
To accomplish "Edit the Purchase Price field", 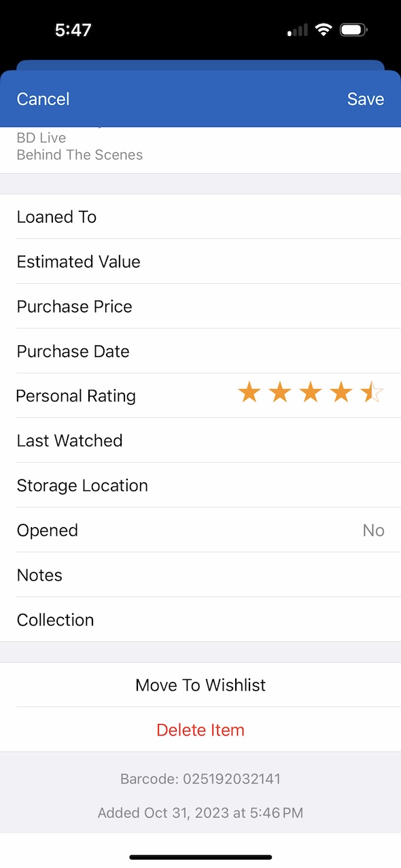I will point(201,306).
